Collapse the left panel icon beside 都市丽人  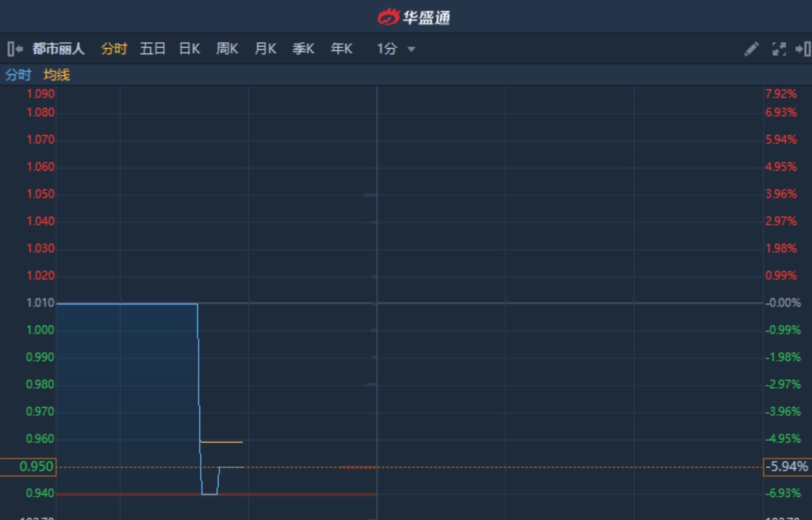click(x=15, y=49)
